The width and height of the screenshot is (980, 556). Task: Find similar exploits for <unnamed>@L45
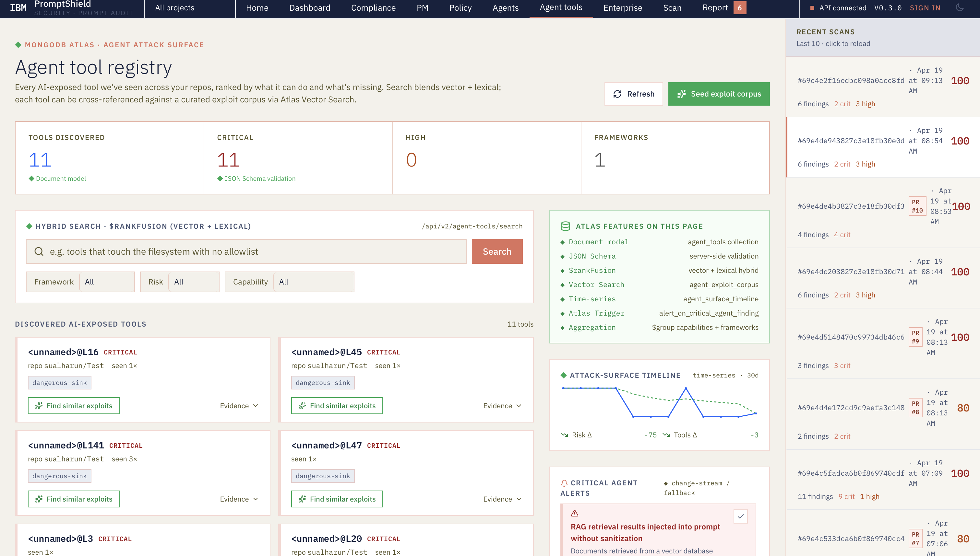337,406
